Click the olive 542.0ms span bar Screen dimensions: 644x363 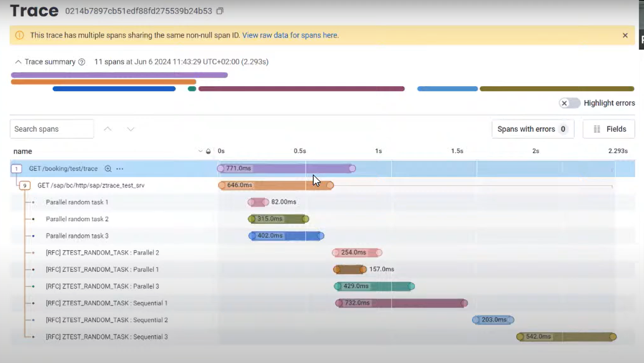pyautogui.click(x=567, y=337)
